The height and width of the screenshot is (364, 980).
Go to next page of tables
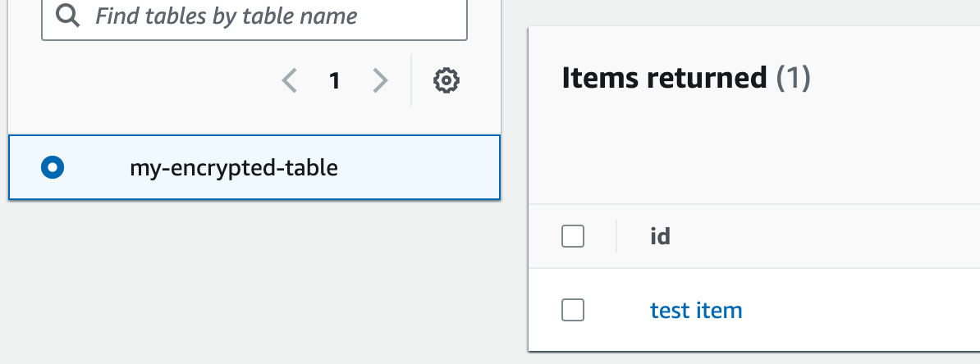pos(379,80)
